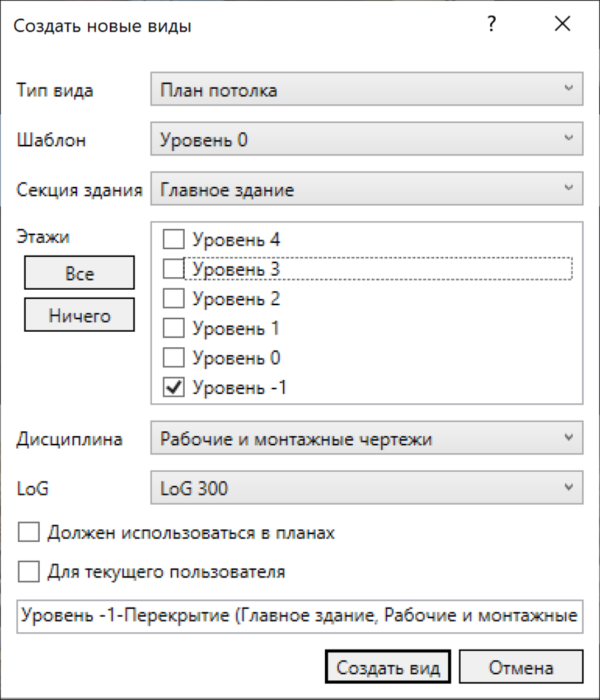Viewport: 600px width, 700px height.
Task: Check the Уровень 3 checkbox
Action: (x=173, y=269)
